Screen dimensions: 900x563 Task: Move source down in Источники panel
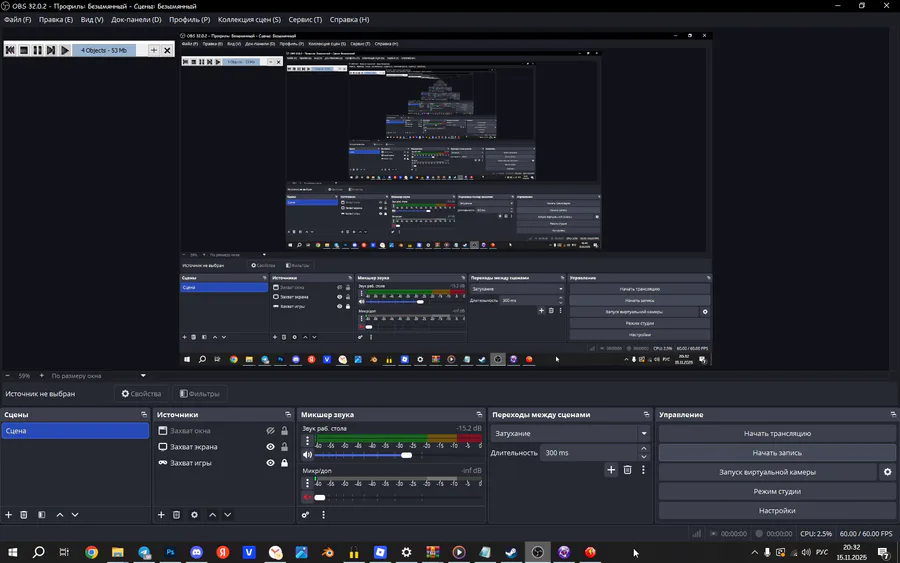coord(227,515)
